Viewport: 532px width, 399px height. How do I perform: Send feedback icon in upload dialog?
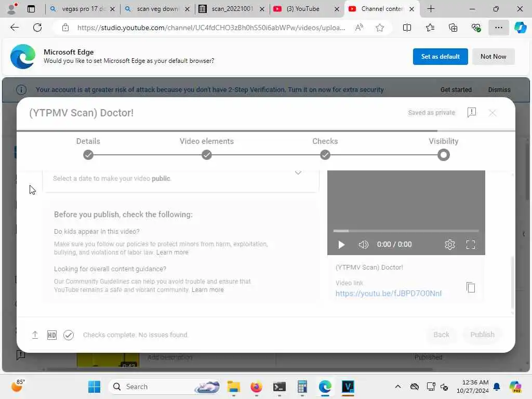click(x=472, y=112)
